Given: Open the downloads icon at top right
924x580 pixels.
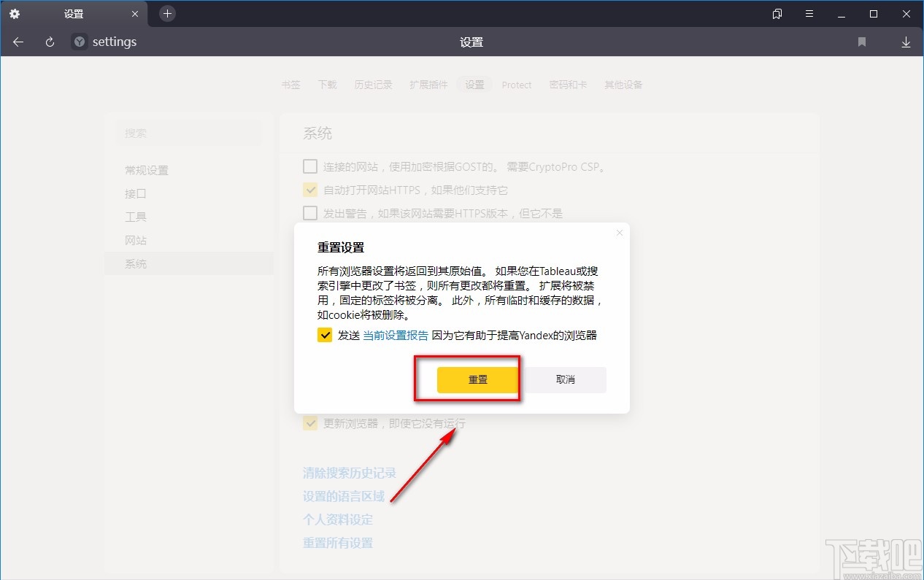Looking at the screenshot, I should [906, 42].
